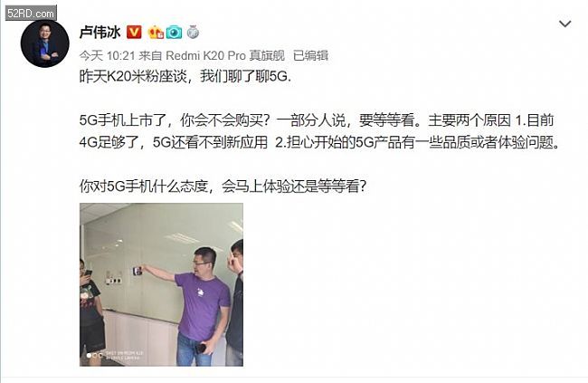Click the golden crown membership badge

pos(156,33)
